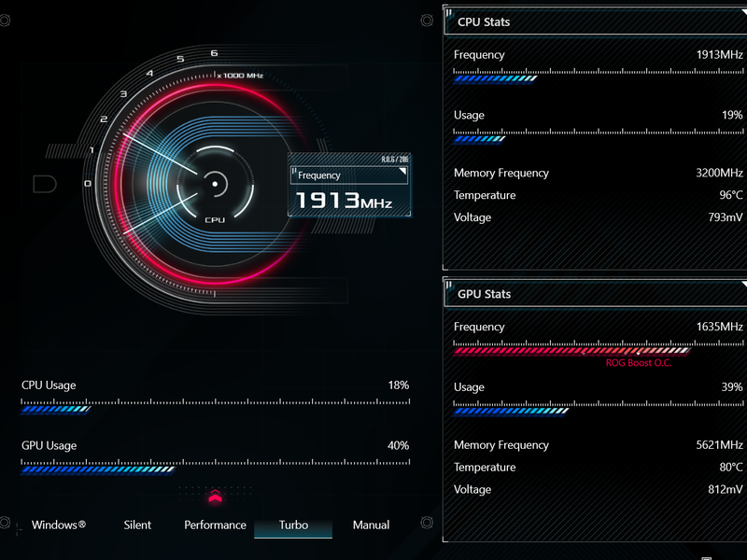
Task: Click the CPU Stats Voltage label
Action: pyautogui.click(x=472, y=217)
